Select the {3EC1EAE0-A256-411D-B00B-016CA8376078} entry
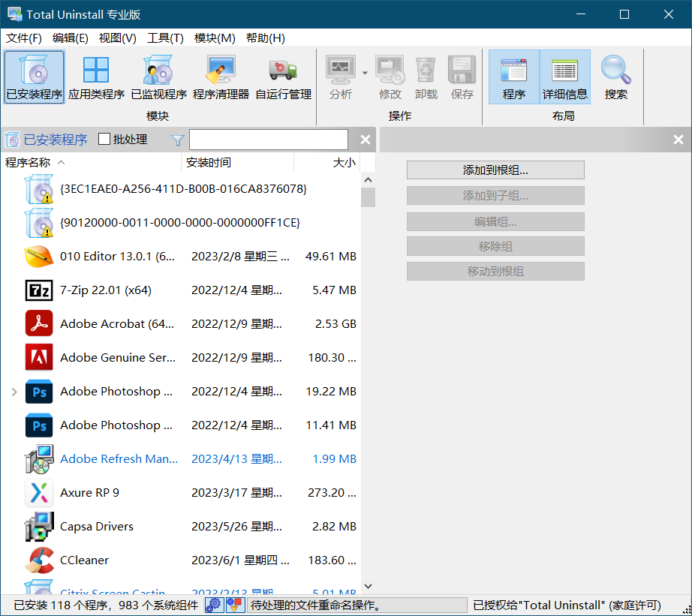The height and width of the screenshot is (616, 692). [183, 189]
